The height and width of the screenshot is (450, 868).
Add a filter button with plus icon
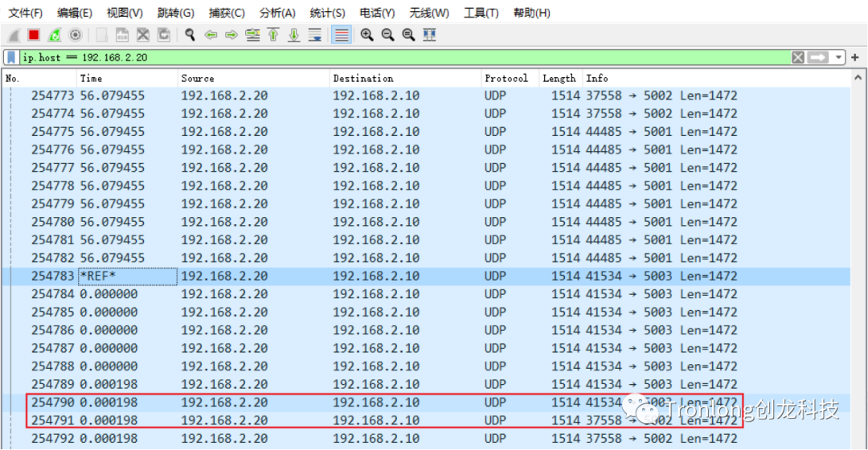pos(855,58)
